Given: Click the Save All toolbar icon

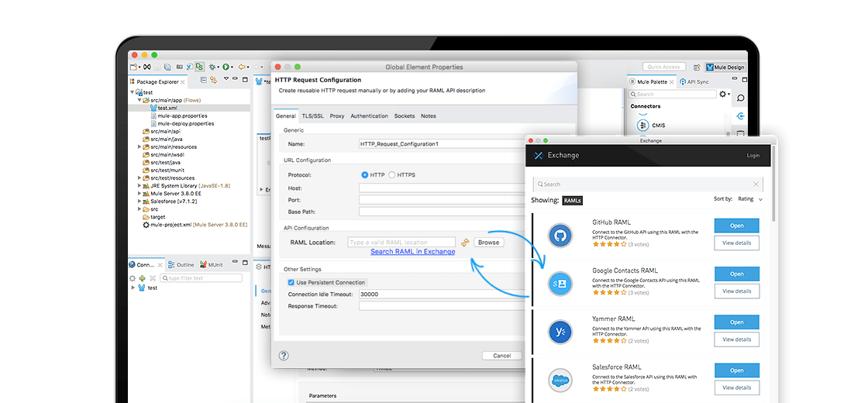Looking at the screenshot, I should pyautogui.click(x=167, y=67).
